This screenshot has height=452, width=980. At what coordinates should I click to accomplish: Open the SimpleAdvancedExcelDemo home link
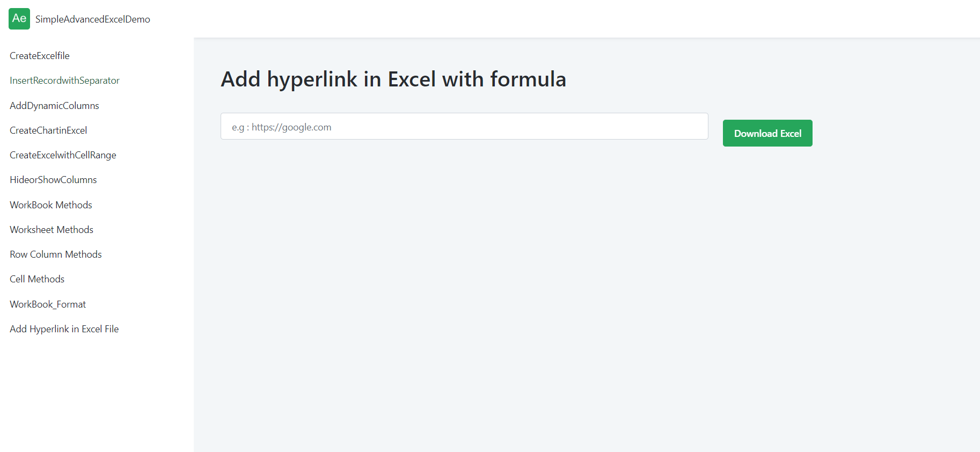[93, 19]
